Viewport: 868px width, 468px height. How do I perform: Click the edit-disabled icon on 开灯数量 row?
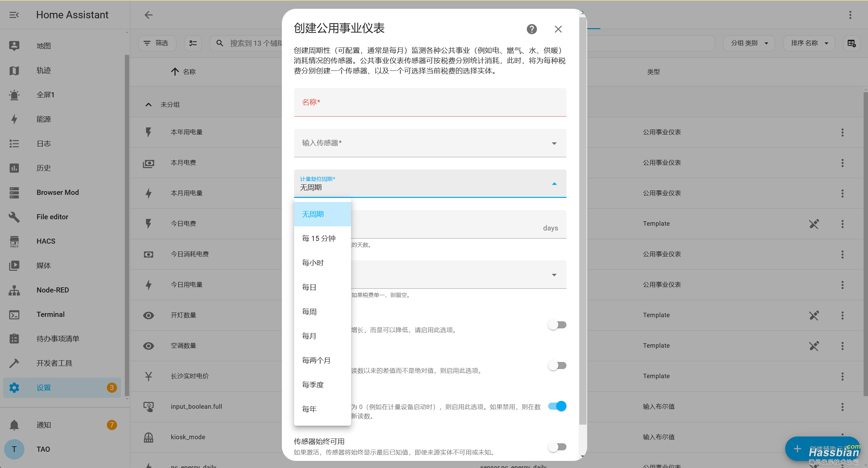pos(814,315)
